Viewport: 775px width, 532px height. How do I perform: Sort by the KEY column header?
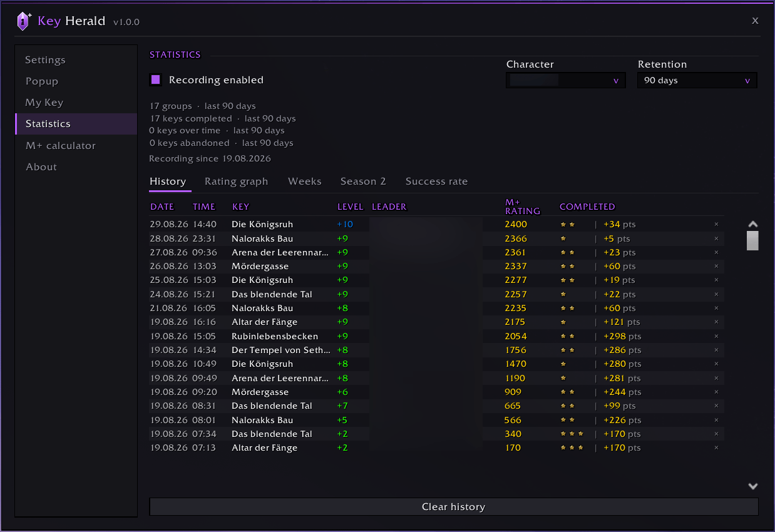click(240, 207)
